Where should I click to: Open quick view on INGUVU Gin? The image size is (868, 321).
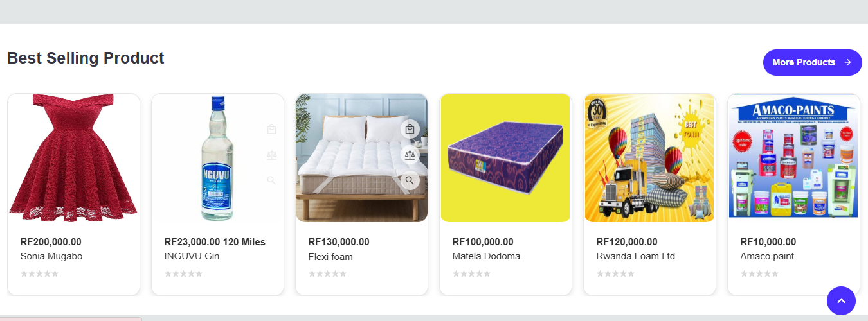(271, 180)
